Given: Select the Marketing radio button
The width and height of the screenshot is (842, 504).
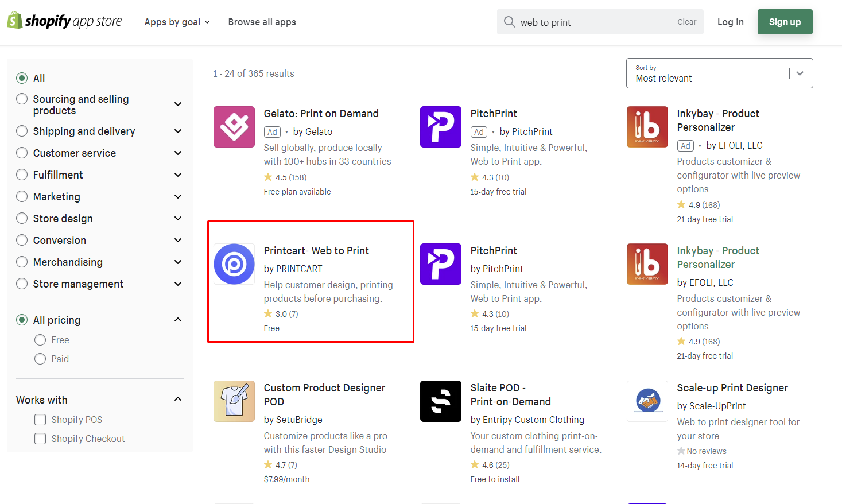Looking at the screenshot, I should click(22, 196).
